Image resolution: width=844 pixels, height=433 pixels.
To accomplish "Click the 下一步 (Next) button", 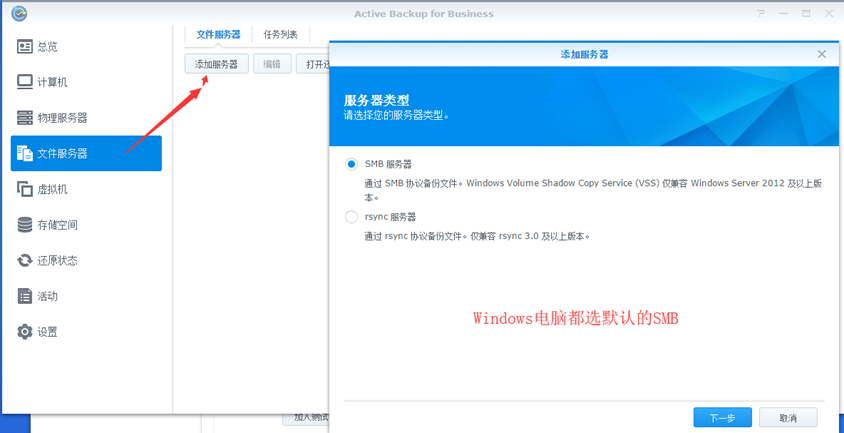I will tap(722, 418).
